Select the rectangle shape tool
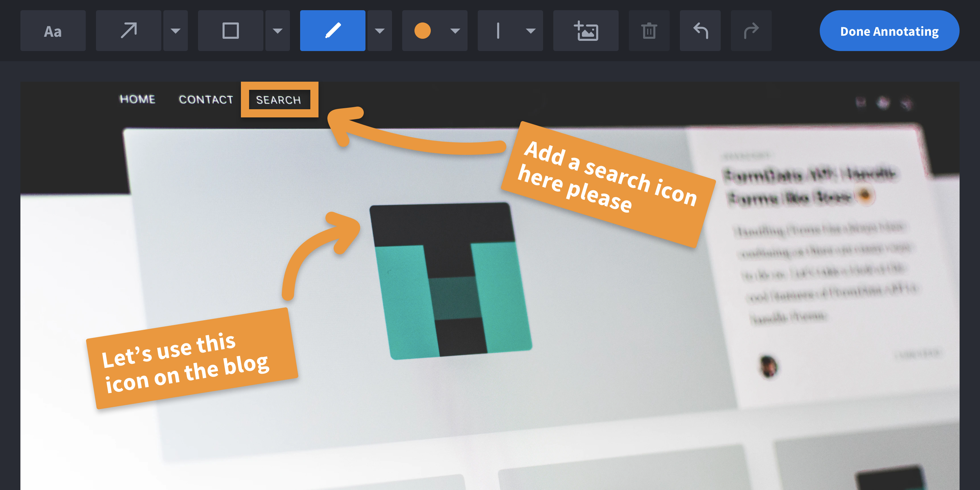980x490 pixels. pos(231,31)
